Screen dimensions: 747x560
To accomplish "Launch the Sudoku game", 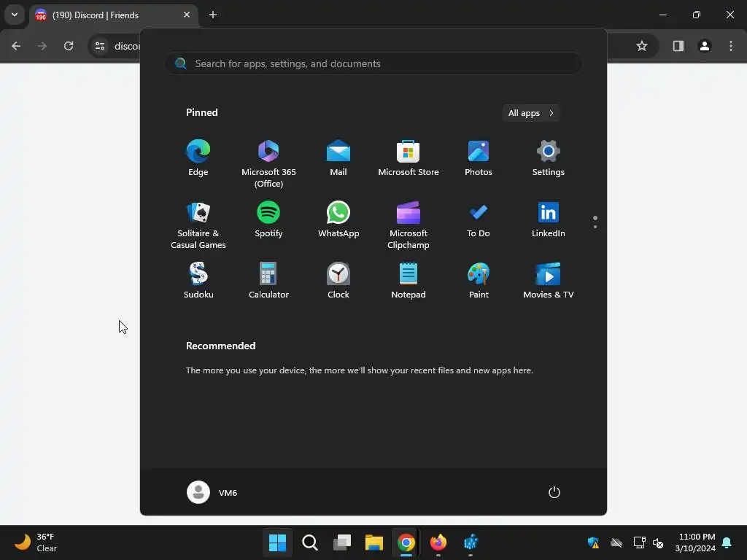I will [x=198, y=281].
